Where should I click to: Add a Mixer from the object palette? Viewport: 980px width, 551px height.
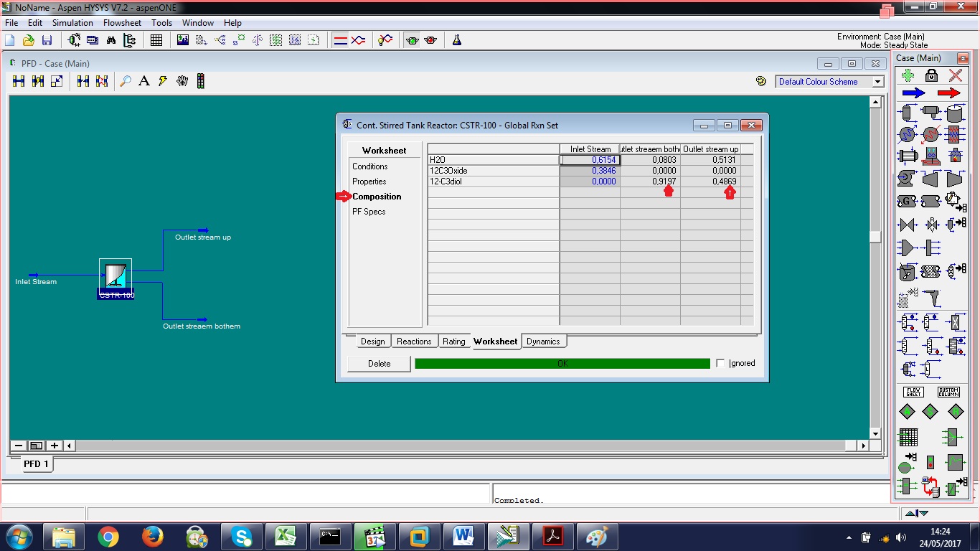(x=905, y=248)
